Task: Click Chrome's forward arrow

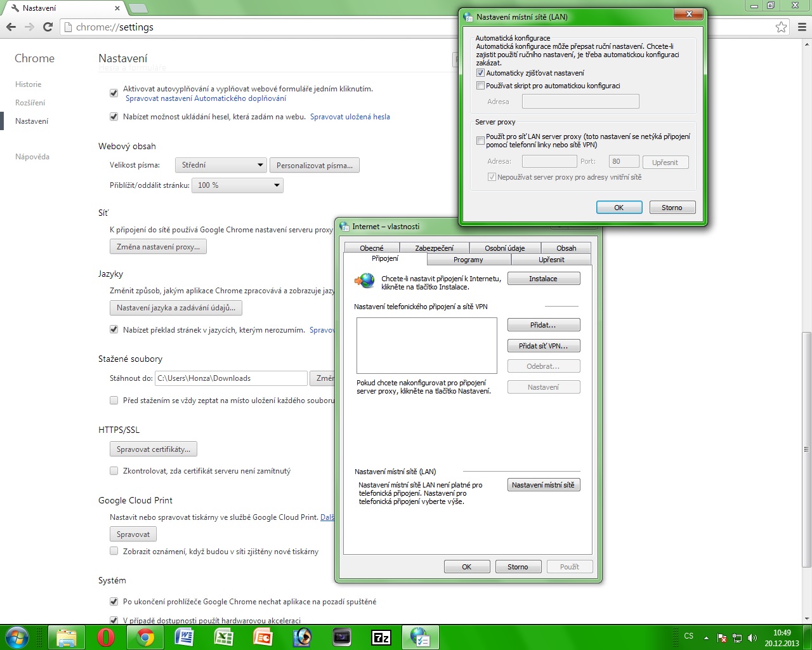Action: coord(29,27)
